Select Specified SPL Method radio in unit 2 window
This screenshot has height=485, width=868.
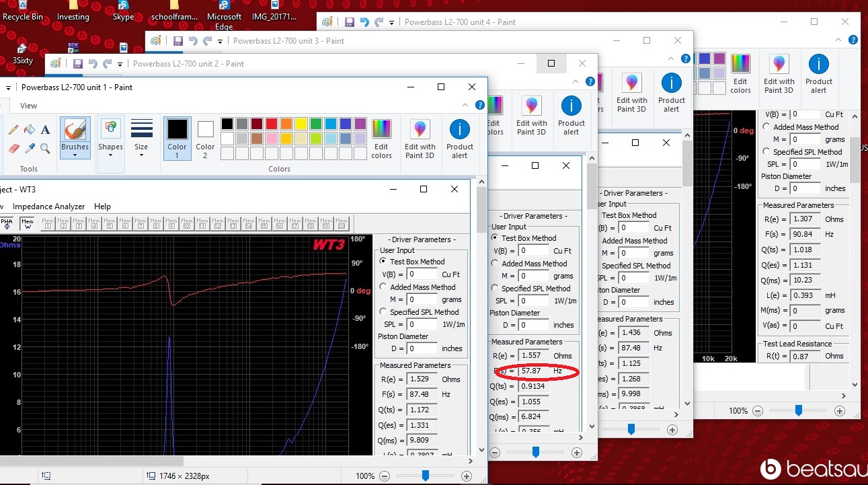coord(495,288)
